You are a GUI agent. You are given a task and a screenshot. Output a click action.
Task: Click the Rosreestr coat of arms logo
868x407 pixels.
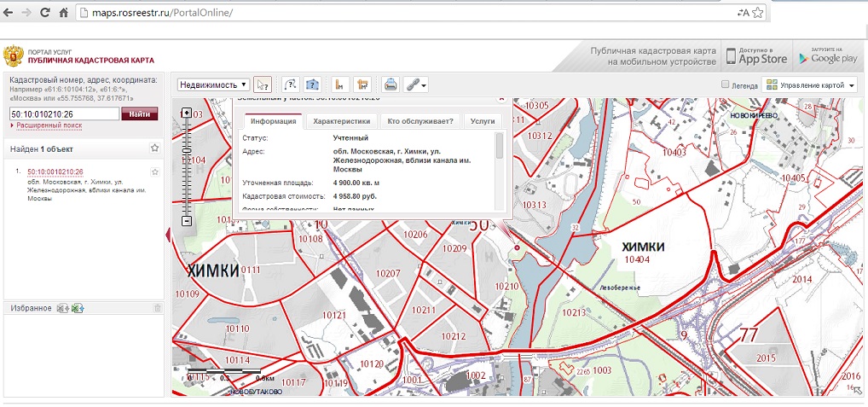(x=14, y=56)
